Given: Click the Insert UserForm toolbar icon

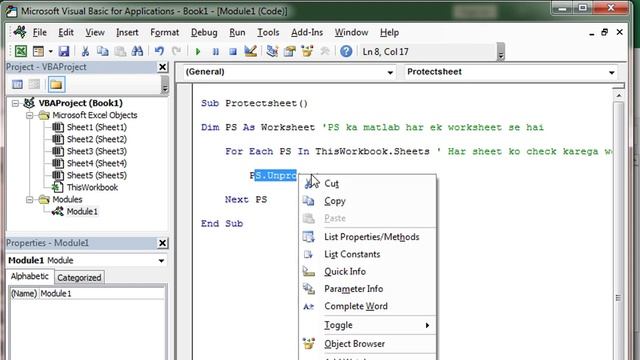Looking at the screenshot, I should point(38,51).
